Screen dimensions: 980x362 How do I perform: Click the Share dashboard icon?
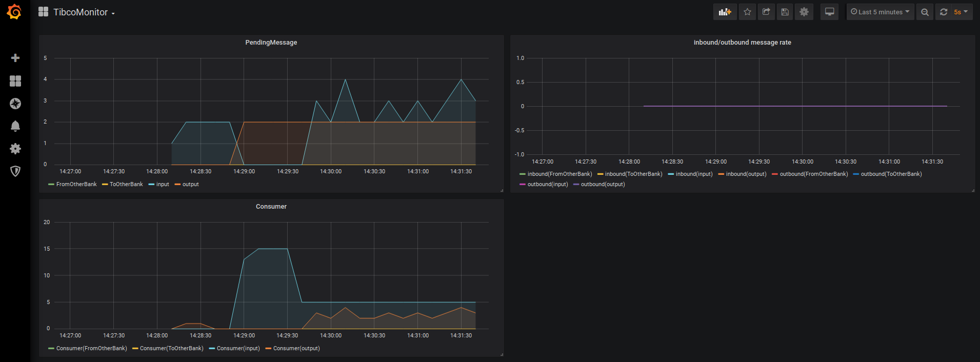tap(766, 12)
